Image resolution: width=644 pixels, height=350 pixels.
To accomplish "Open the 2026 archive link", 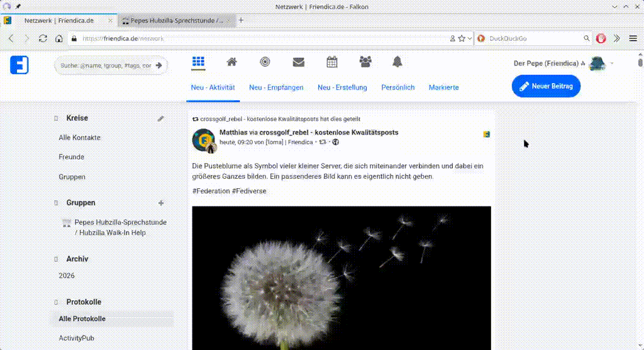I will pyautogui.click(x=67, y=276).
